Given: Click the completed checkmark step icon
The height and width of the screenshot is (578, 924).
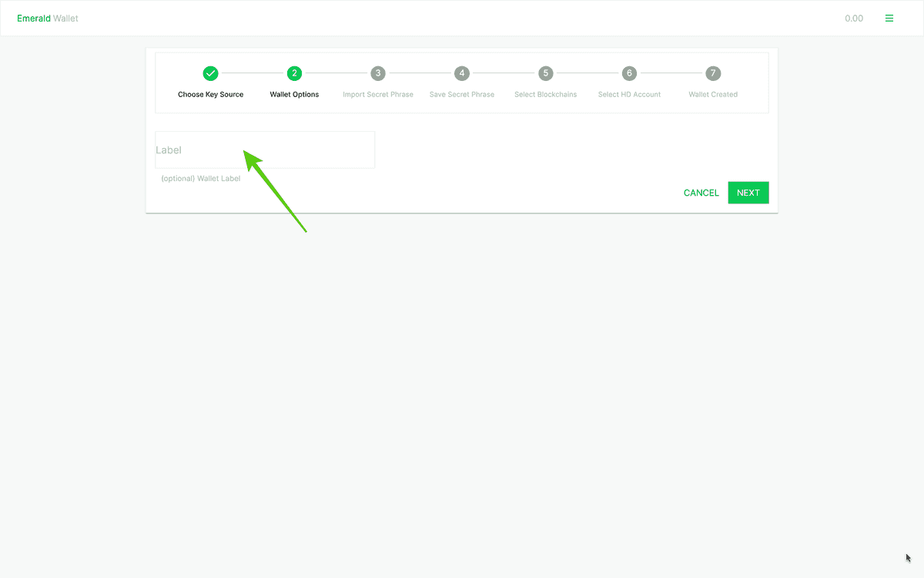Looking at the screenshot, I should click(x=210, y=73).
